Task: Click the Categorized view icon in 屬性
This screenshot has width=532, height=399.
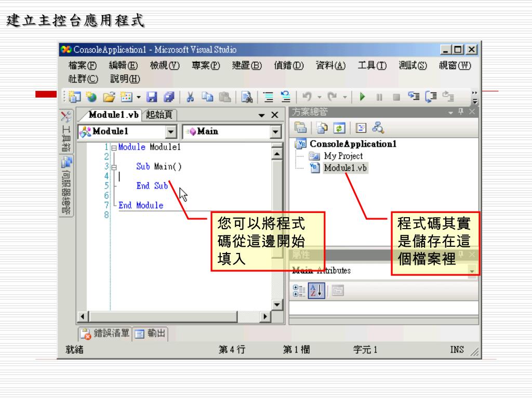Action: click(299, 291)
